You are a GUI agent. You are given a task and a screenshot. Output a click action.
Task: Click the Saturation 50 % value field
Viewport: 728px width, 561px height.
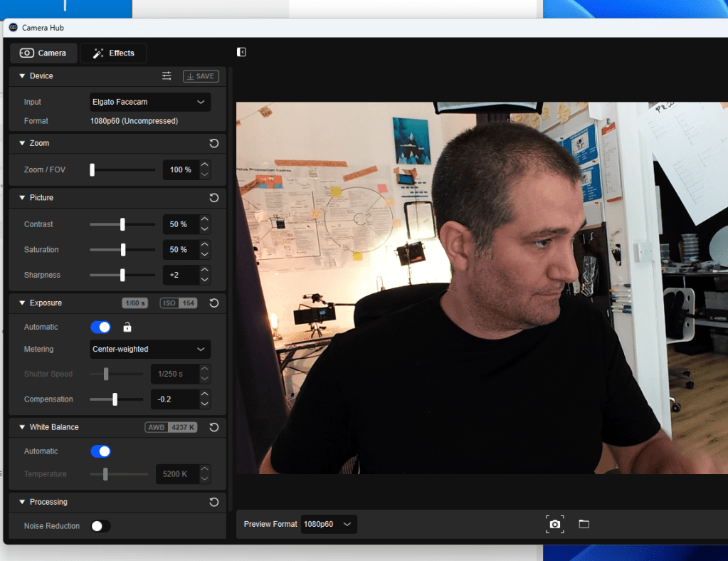click(181, 249)
